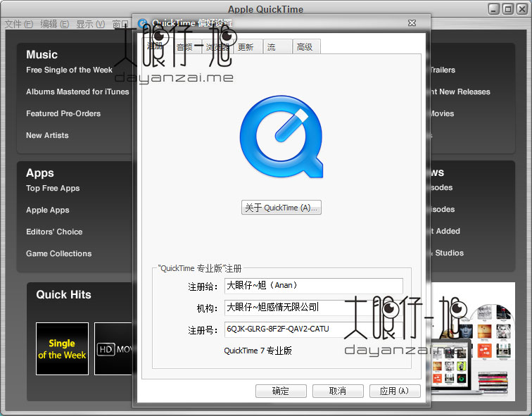Open the New Artists link
Screen dimensions: 532x416
point(48,135)
